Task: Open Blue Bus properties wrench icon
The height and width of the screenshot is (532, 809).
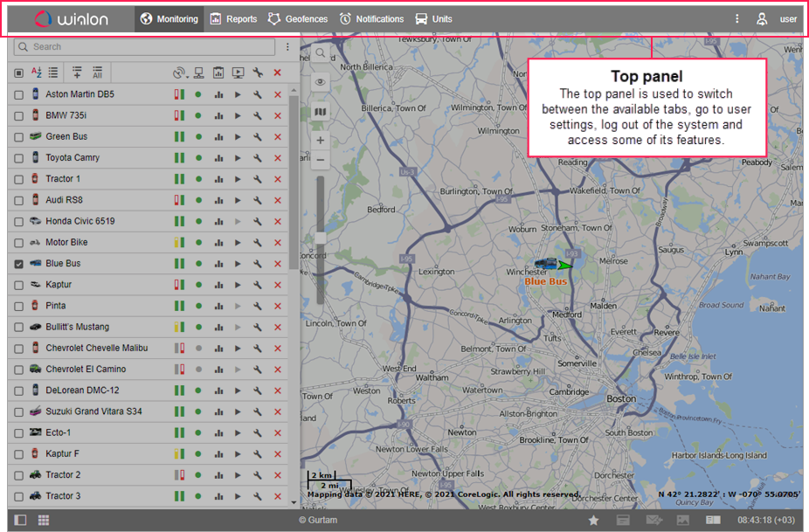Action: 258,264
